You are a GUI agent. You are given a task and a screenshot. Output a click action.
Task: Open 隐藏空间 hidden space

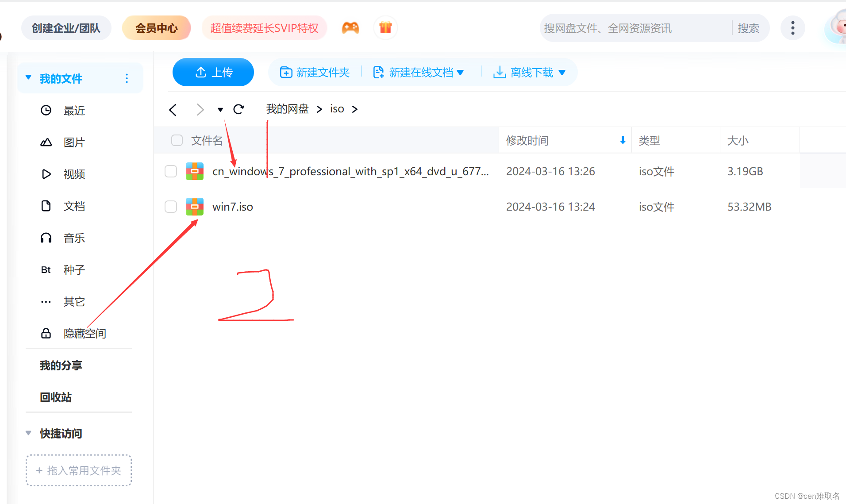85,333
